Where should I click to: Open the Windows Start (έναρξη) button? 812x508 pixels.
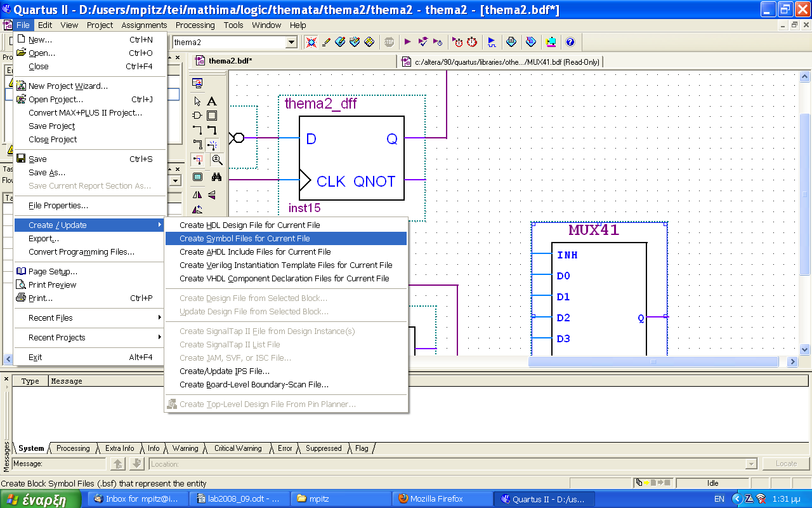tap(41, 499)
